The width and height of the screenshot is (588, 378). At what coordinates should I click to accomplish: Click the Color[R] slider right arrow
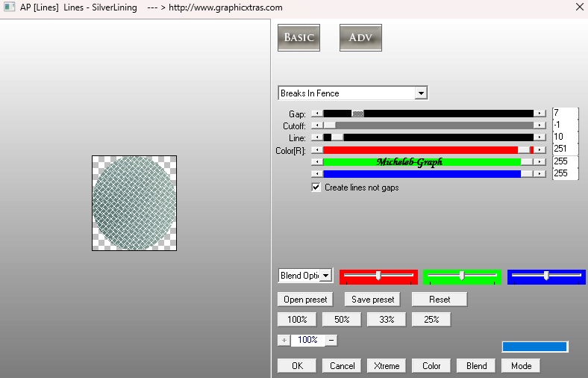tap(539, 149)
